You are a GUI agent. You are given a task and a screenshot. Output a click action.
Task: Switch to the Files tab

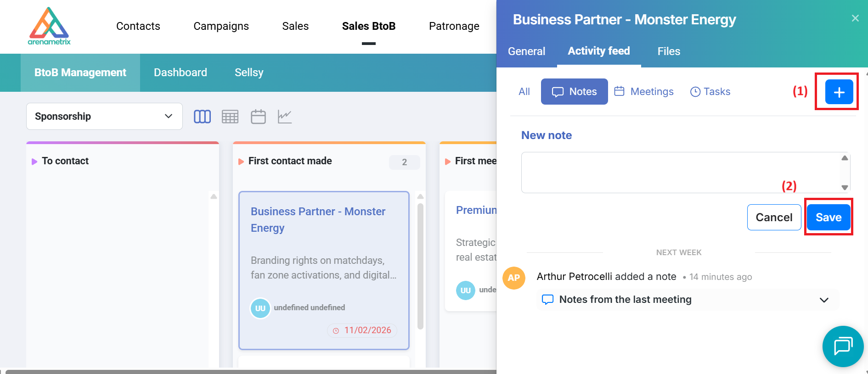click(668, 51)
